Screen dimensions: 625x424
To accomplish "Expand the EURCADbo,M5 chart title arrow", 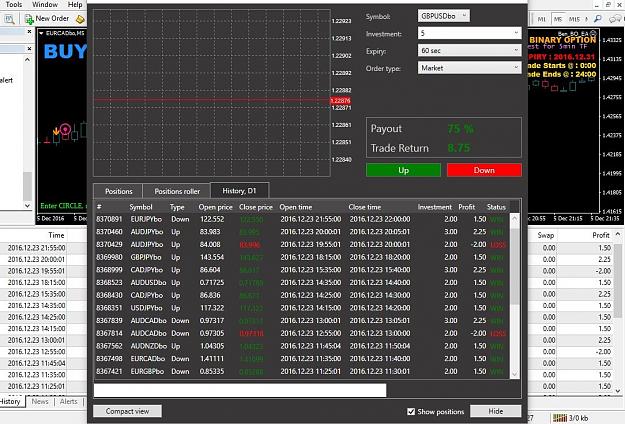I will click(x=41, y=33).
